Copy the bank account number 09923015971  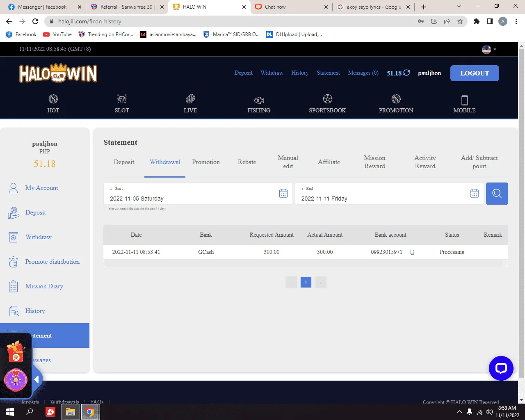[412, 252]
